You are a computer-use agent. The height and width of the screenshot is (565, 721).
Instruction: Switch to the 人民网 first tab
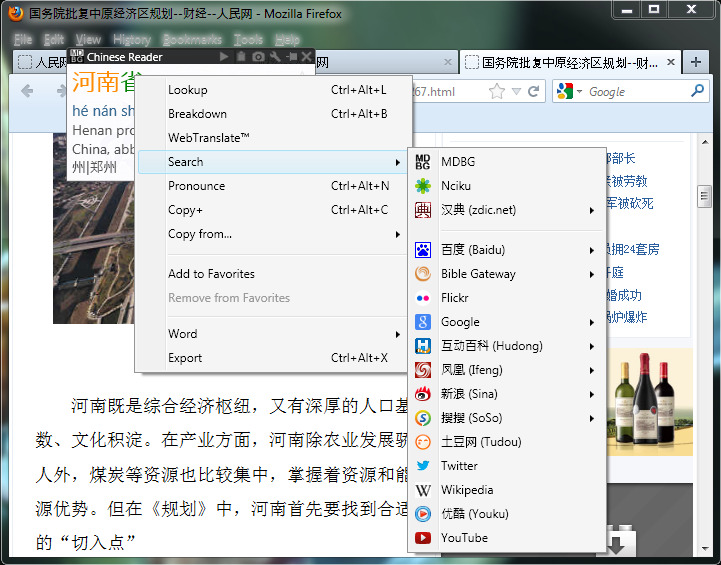click(x=41, y=62)
